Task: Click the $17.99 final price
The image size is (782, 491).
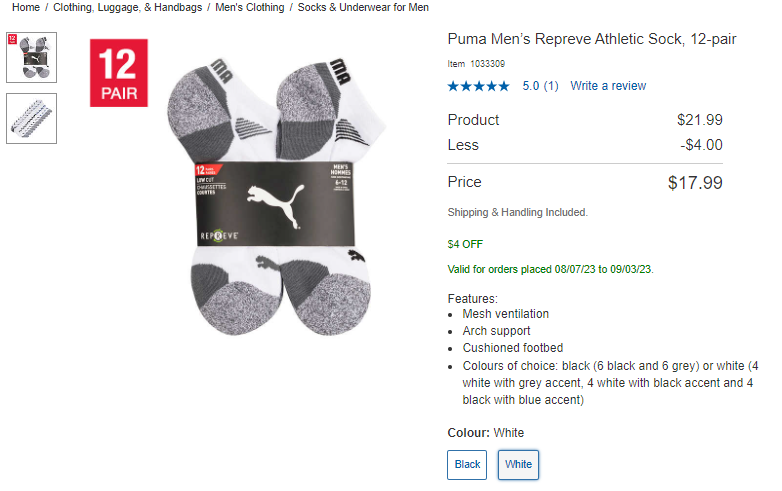Action: tap(695, 183)
